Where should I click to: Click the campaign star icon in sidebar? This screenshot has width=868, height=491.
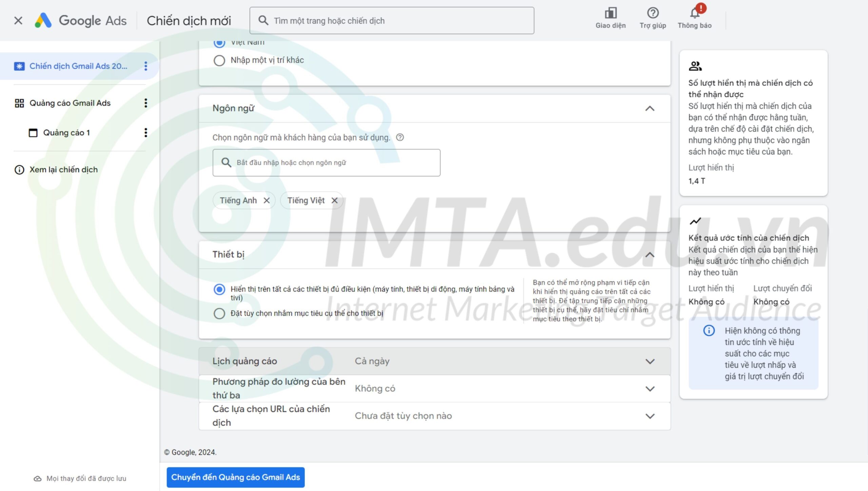click(19, 66)
